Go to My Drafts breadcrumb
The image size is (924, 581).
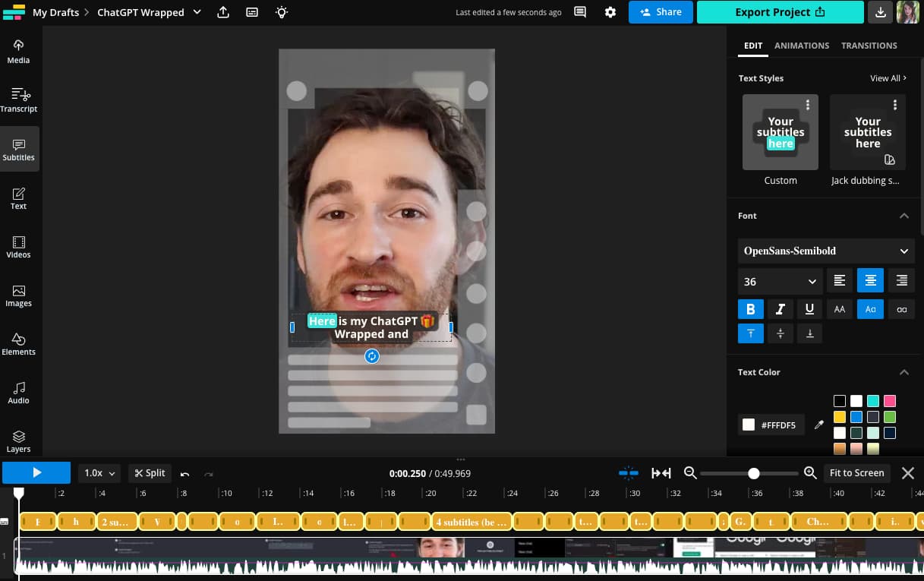(x=55, y=12)
